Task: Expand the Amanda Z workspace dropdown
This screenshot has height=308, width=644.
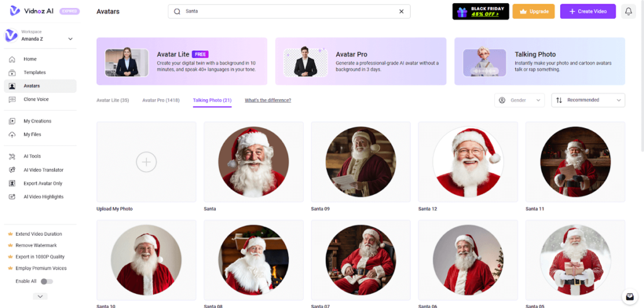Action: click(70, 39)
